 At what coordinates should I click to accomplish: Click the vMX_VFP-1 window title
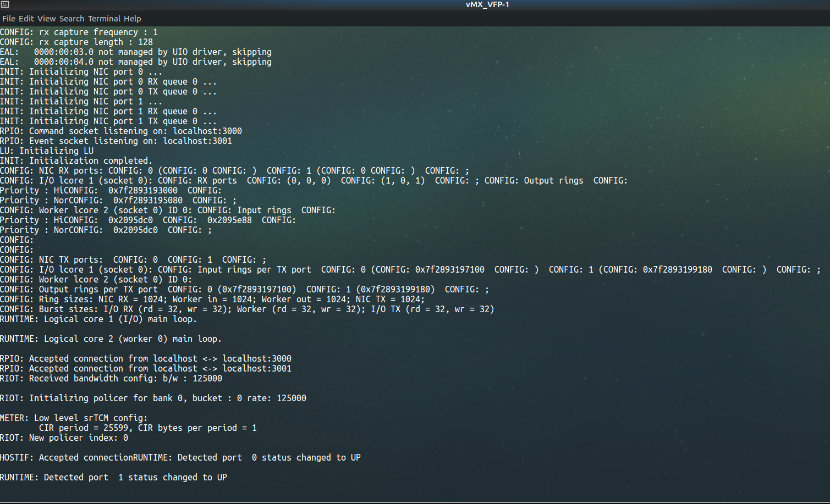tap(487, 5)
